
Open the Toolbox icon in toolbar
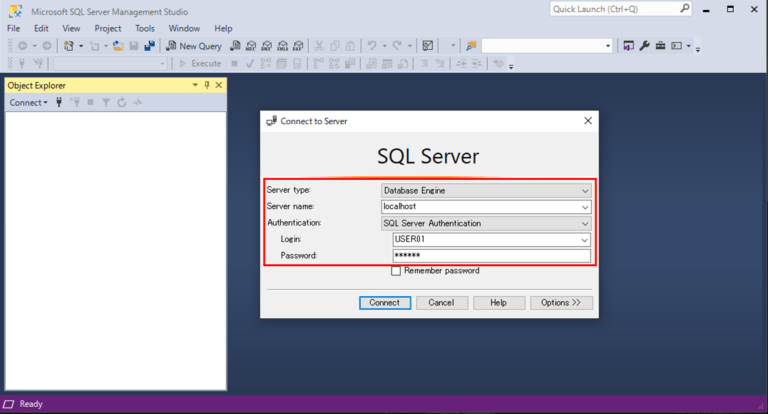(x=661, y=46)
